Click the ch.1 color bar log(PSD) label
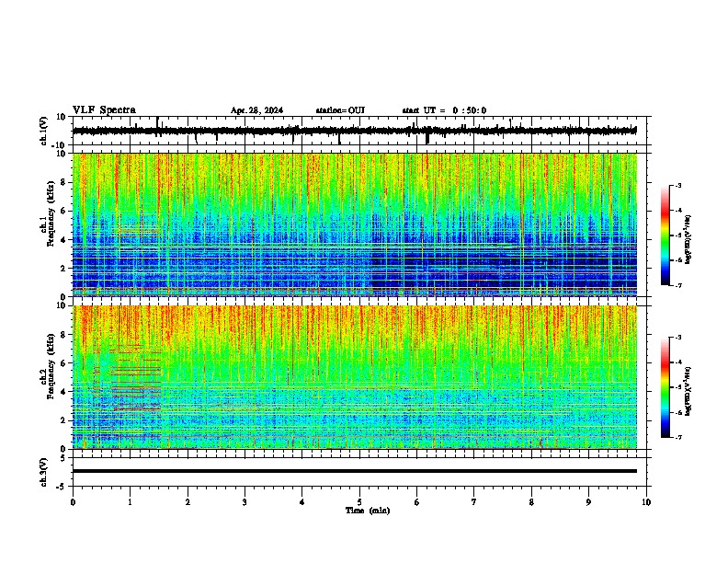This screenshot has height=563, width=728. [688, 239]
